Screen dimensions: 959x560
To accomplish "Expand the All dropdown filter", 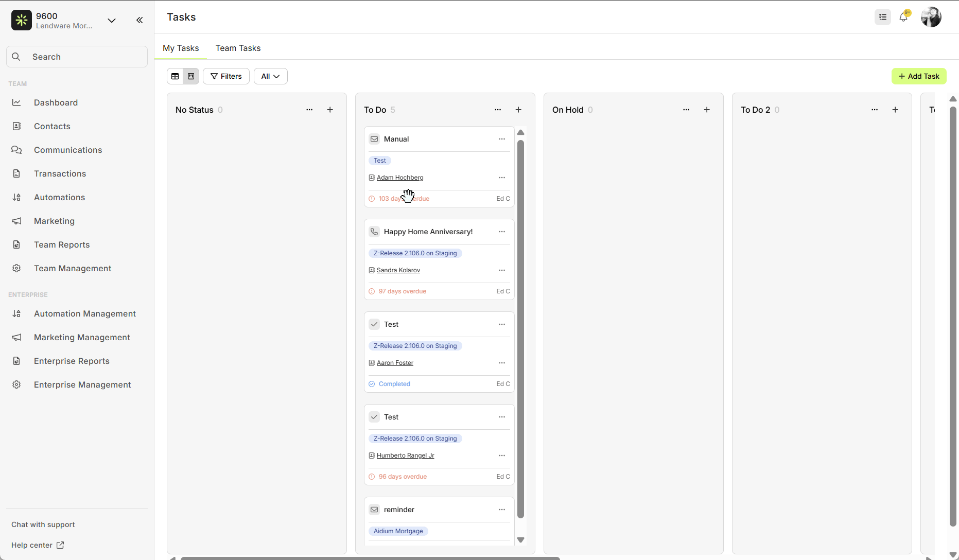I will (x=270, y=76).
